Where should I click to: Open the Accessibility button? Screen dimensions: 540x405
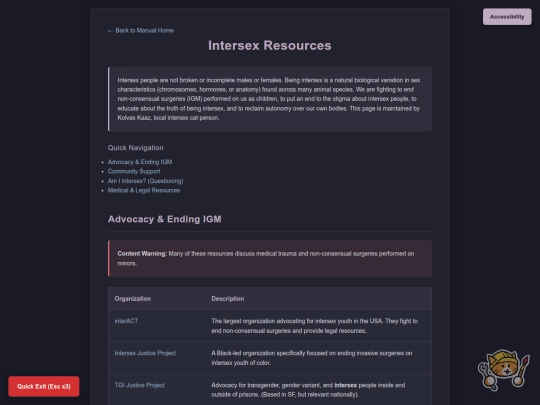[x=507, y=17]
